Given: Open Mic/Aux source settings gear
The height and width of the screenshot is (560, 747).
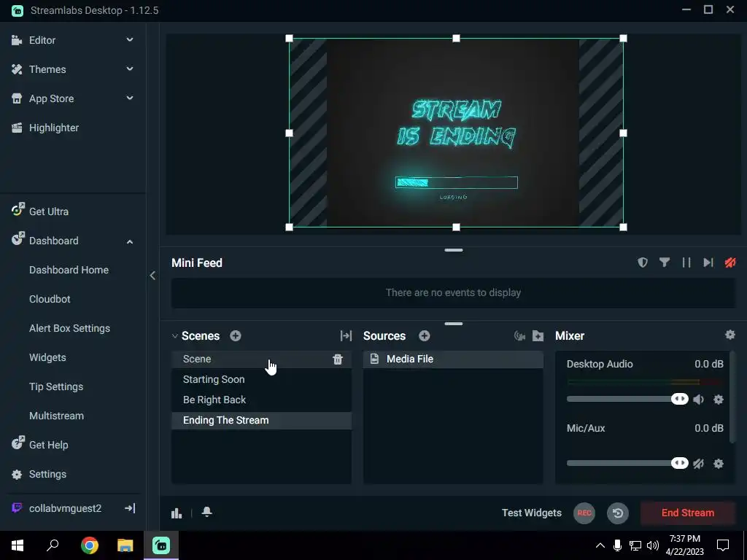Looking at the screenshot, I should click(719, 463).
